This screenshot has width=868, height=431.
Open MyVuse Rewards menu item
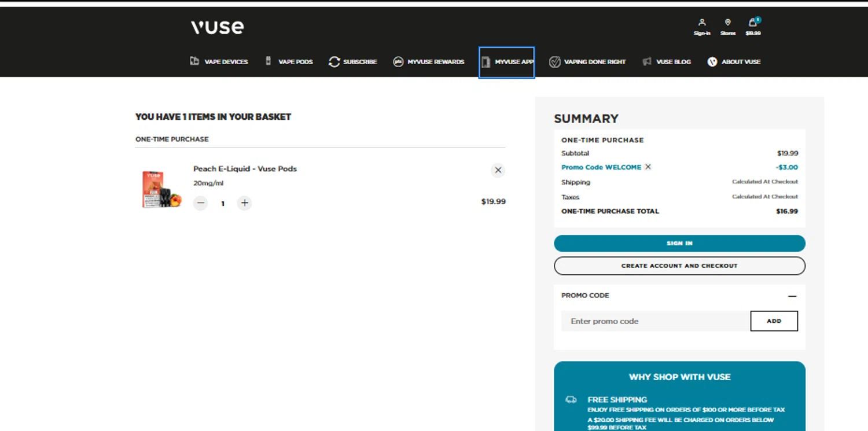(436, 62)
